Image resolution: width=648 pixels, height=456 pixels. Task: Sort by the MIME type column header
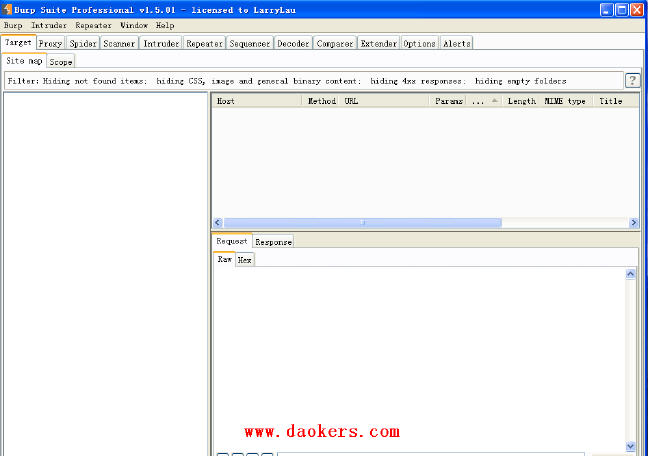pos(567,101)
